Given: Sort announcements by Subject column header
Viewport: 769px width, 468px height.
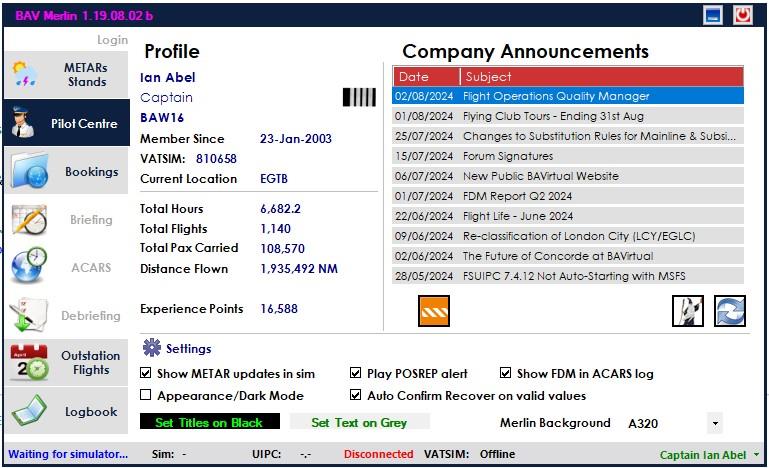Looking at the screenshot, I should (x=602, y=77).
